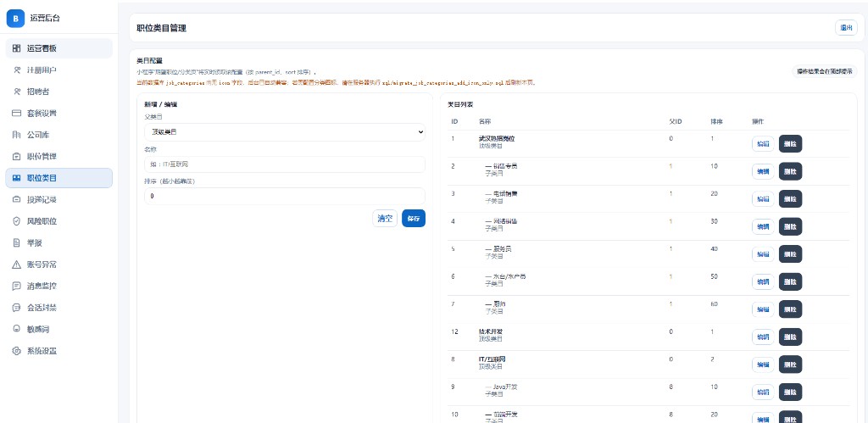The height and width of the screenshot is (423, 868).
Task: Click the 招聘者 people icon in sidebar
Action: click(17, 92)
